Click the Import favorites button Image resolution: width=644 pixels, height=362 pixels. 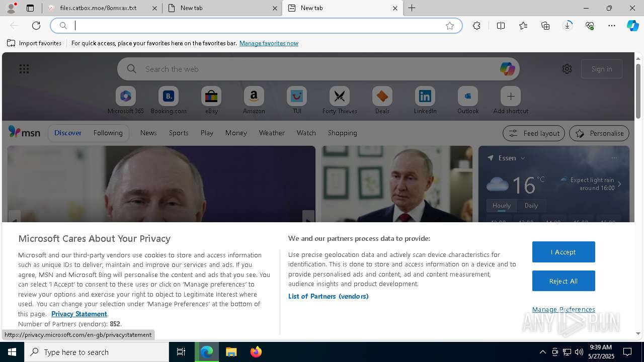34,43
